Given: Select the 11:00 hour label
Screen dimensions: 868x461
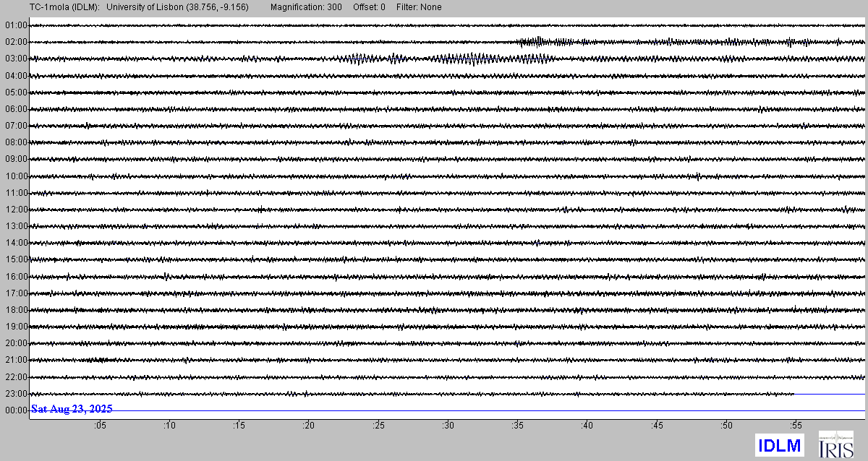Looking at the screenshot, I should point(15,193).
